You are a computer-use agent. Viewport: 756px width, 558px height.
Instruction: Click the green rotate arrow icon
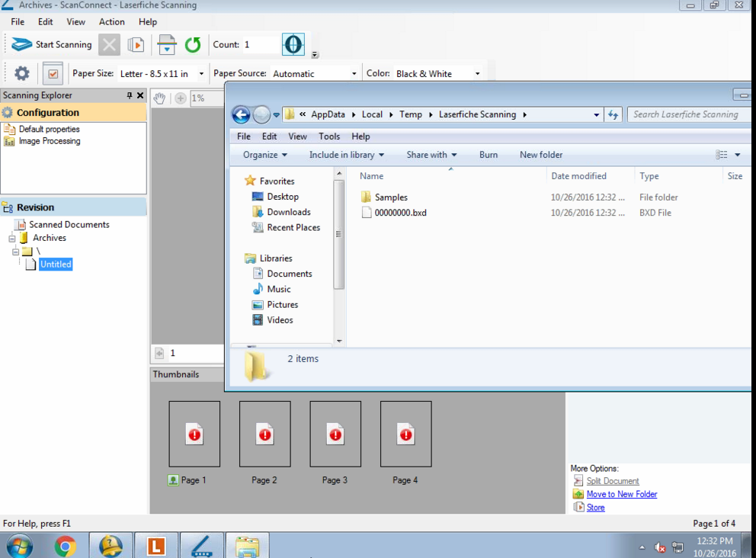[193, 45]
